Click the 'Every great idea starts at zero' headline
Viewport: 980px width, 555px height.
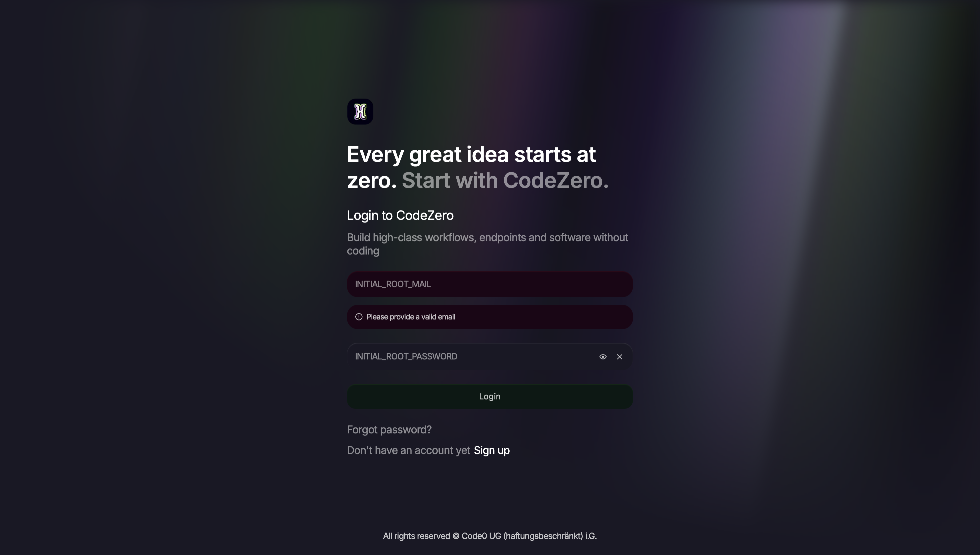click(471, 154)
